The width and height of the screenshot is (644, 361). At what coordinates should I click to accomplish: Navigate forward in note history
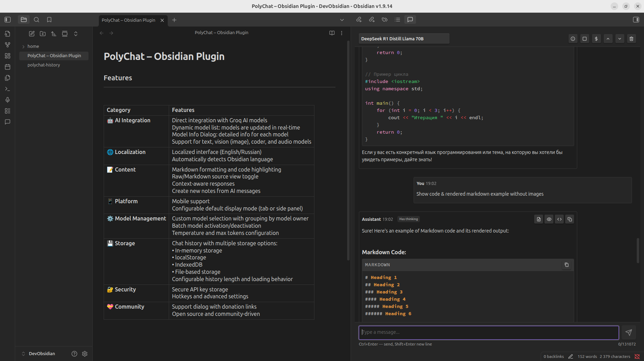[x=111, y=33]
